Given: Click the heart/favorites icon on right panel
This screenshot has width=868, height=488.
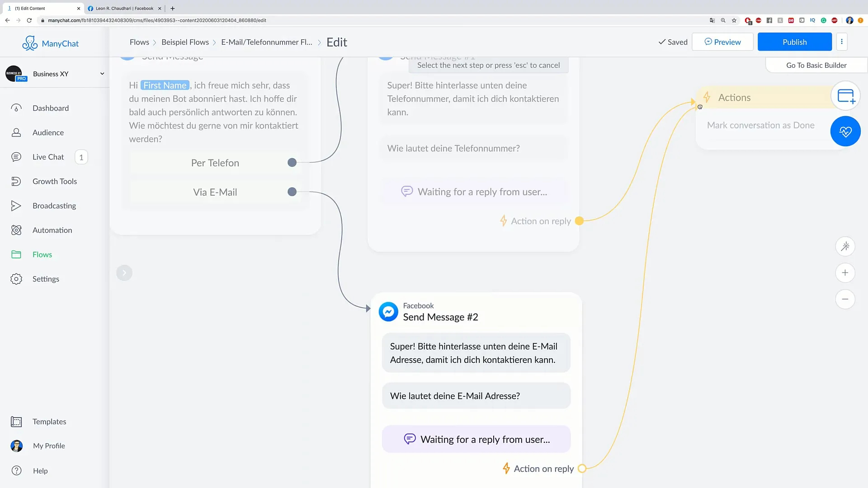Looking at the screenshot, I should click(x=846, y=131).
